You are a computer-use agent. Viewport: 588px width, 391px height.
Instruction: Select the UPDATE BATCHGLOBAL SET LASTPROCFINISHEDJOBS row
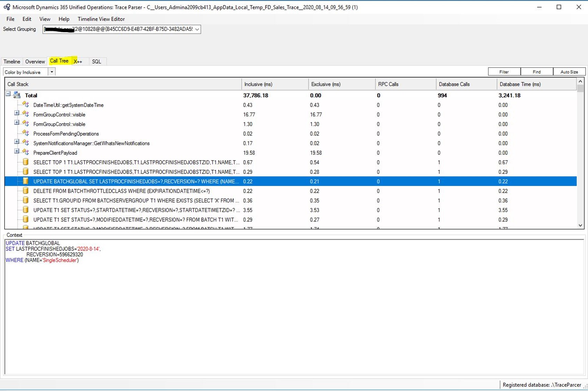pyautogui.click(x=290, y=181)
